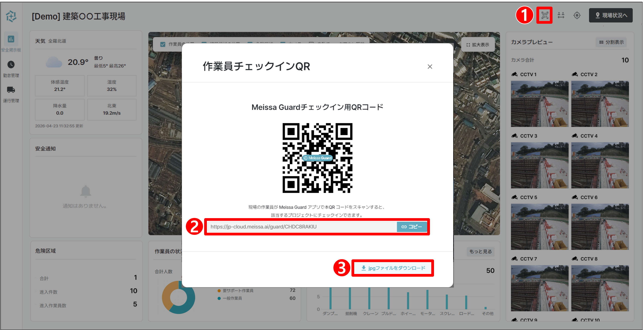Click the Meissa logo in the sidebar
This screenshot has width=644, height=330.
coord(11,16)
